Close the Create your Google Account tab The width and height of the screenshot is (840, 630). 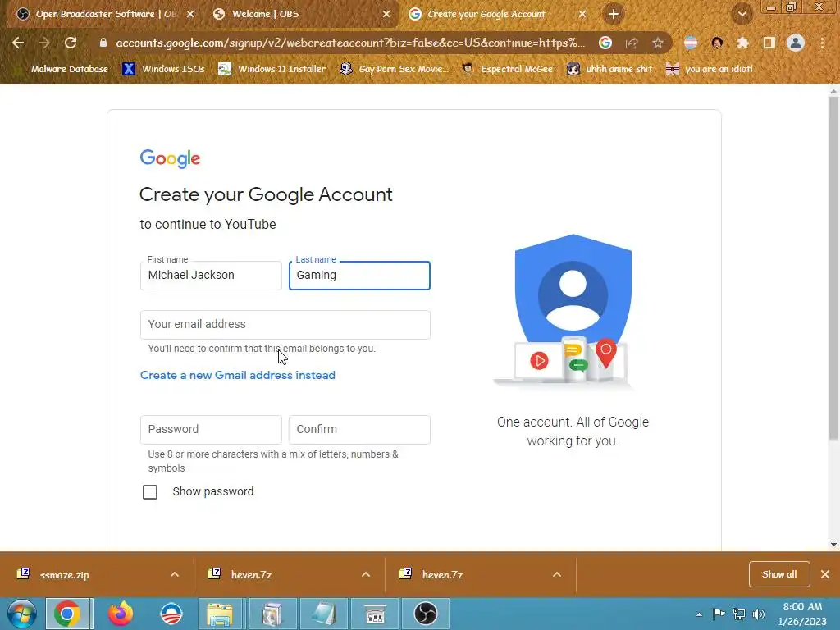tap(582, 14)
